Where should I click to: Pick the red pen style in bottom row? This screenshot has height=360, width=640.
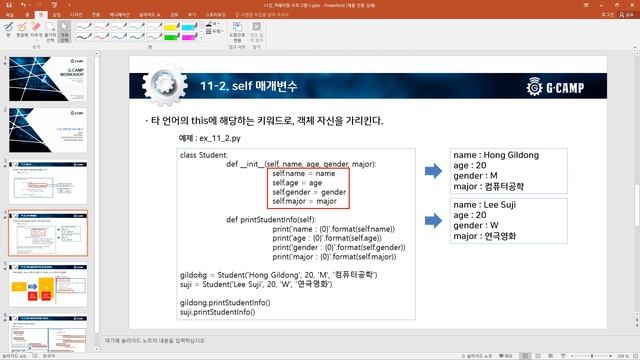tap(101, 36)
